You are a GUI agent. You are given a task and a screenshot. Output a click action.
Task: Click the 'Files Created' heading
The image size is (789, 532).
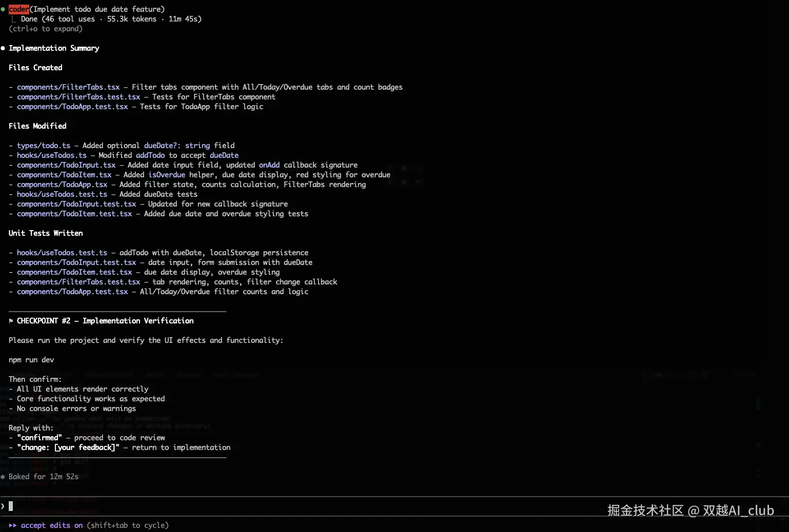coord(35,68)
